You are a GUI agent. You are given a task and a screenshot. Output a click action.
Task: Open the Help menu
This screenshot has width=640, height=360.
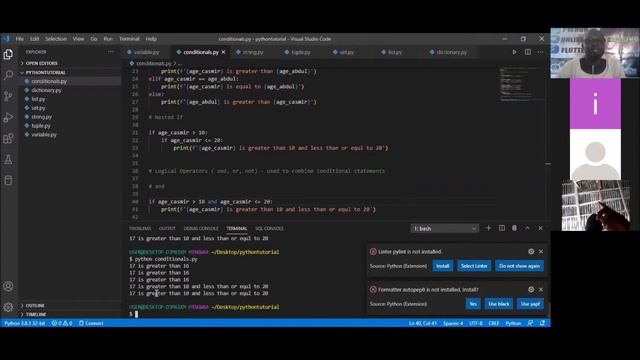(151, 39)
